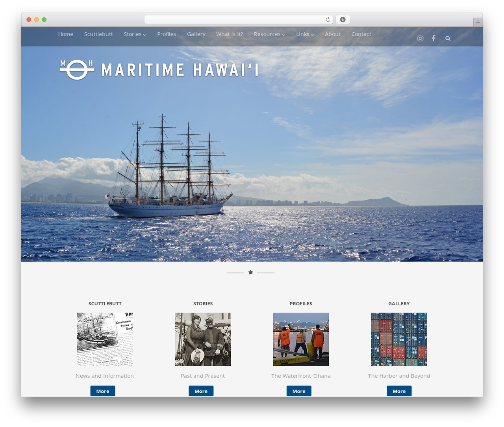Expand the Stories menu dropdown
504x427 pixels.
click(x=135, y=34)
